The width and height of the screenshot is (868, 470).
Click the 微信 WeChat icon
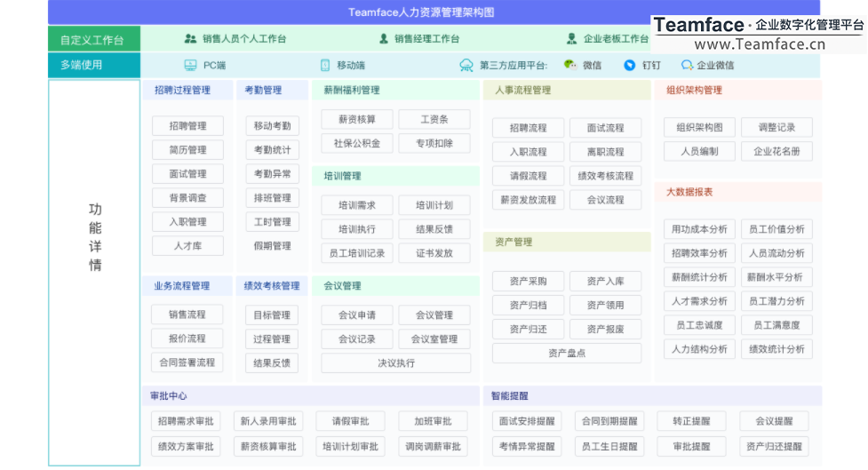(x=570, y=65)
